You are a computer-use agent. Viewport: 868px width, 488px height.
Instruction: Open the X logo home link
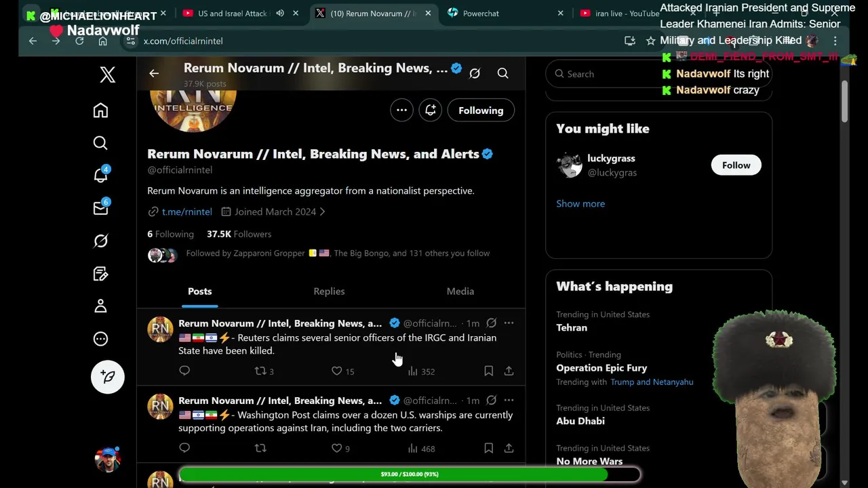tap(107, 75)
